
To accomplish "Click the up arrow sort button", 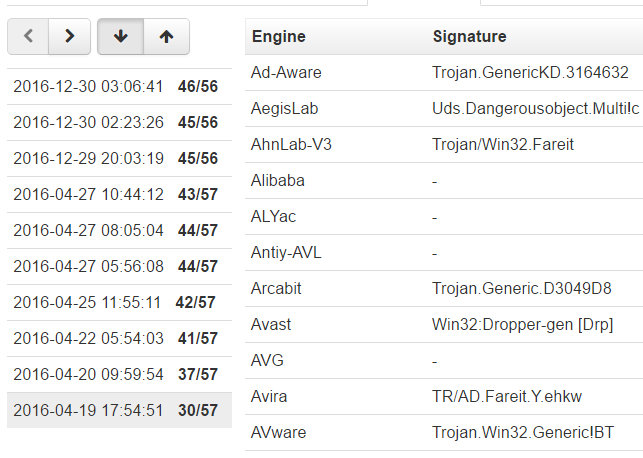I will 166,36.
